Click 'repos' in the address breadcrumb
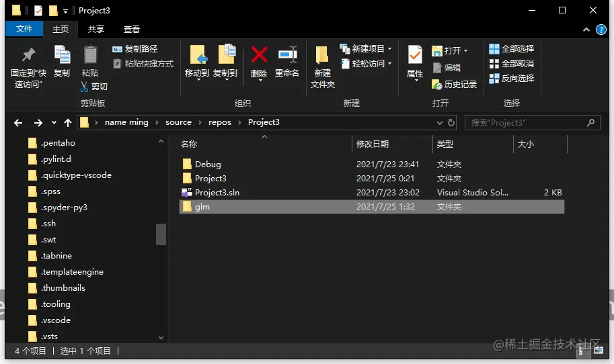The width and height of the screenshot is (614, 364). (x=220, y=122)
